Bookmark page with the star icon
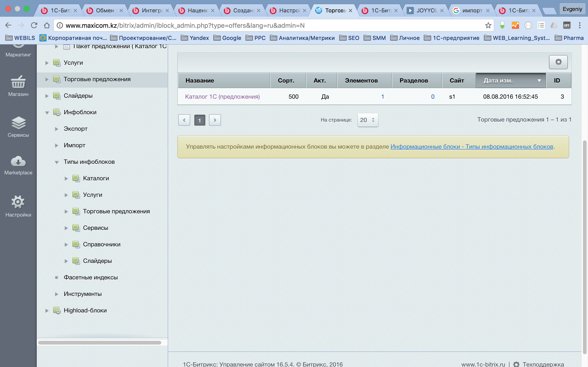588x367 pixels. (488, 25)
